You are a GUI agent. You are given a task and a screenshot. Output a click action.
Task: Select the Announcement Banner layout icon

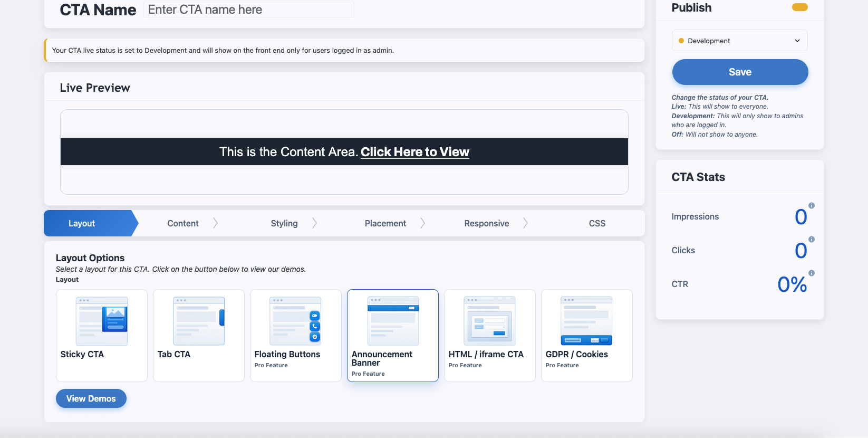(393, 321)
